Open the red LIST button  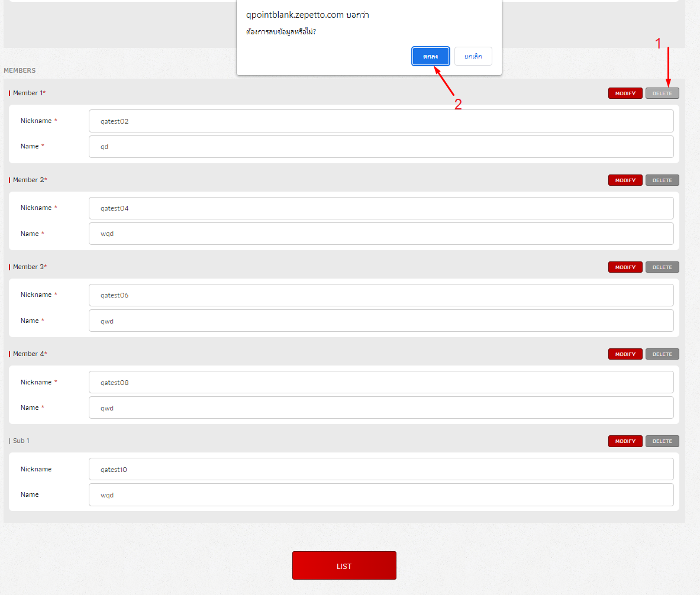point(344,565)
